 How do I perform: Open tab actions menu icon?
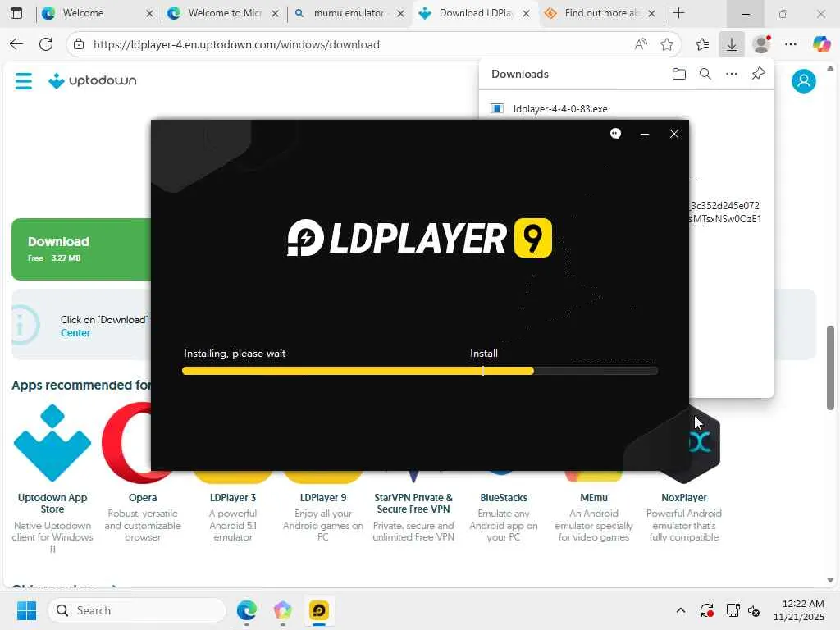pyautogui.click(x=16, y=13)
